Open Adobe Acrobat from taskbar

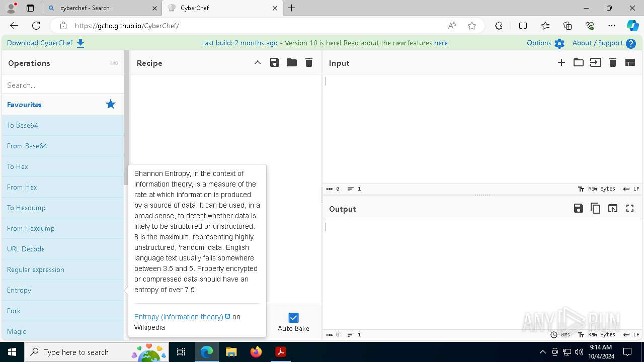[x=281, y=352]
